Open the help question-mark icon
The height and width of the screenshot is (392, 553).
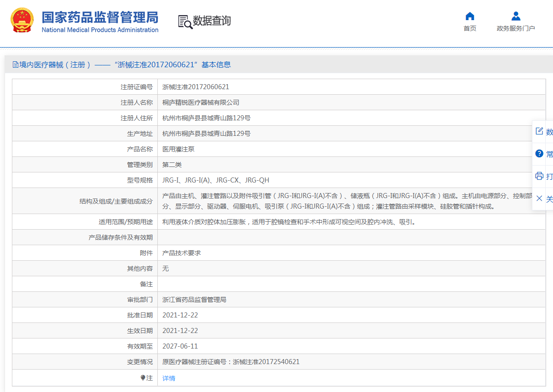coord(539,153)
